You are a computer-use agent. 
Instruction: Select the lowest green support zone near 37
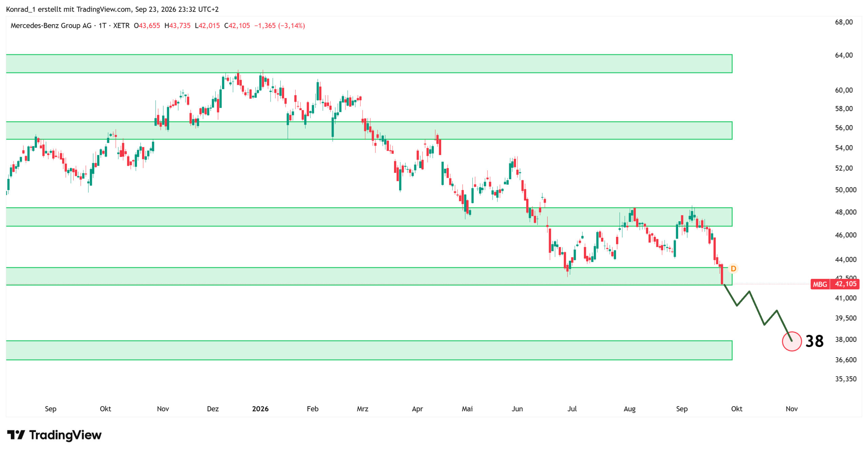pos(369,350)
